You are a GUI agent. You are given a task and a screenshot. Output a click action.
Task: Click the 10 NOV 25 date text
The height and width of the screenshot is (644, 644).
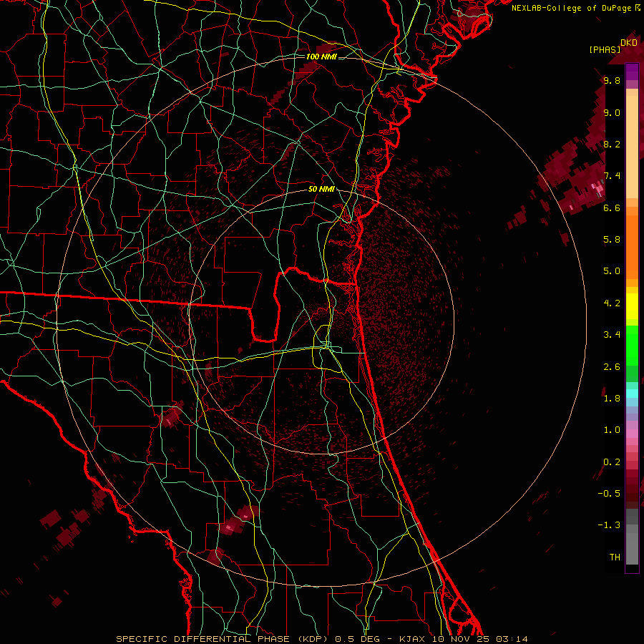pos(460,639)
